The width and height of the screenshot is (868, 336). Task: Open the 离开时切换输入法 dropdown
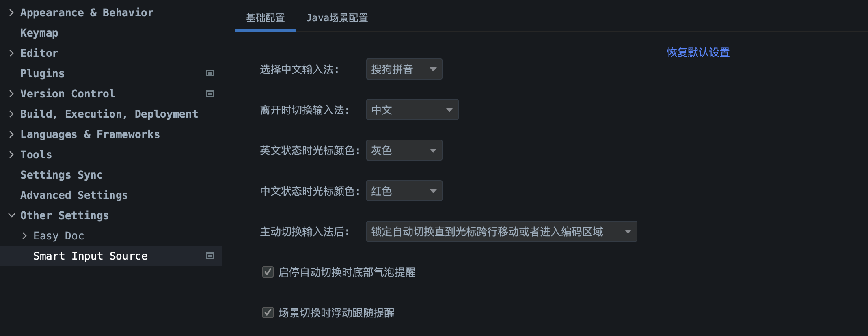click(x=412, y=110)
